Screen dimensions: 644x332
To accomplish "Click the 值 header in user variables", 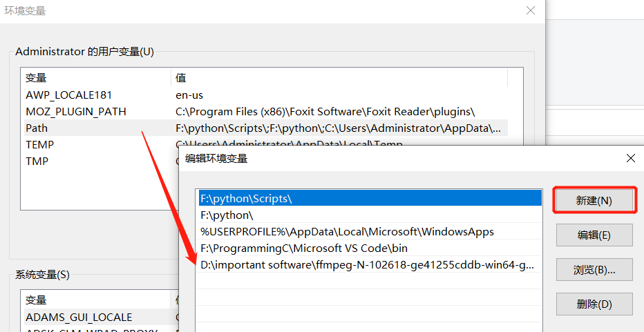I will 181,77.
